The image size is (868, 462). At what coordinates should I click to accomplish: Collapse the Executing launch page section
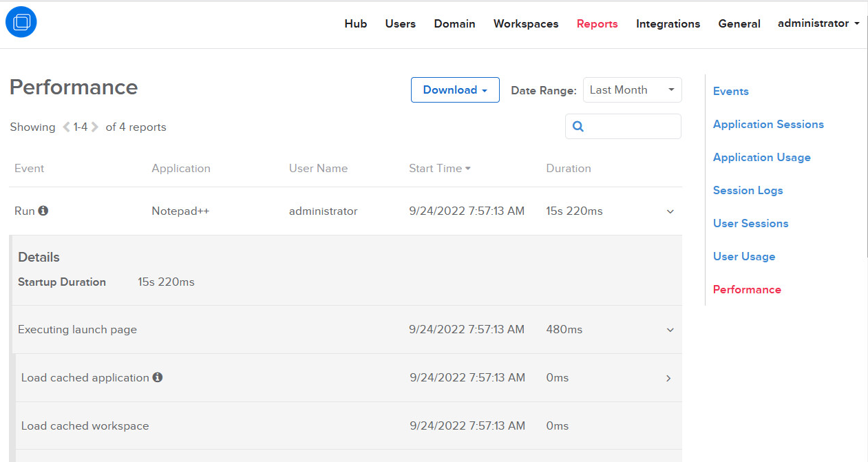(x=670, y=330)
